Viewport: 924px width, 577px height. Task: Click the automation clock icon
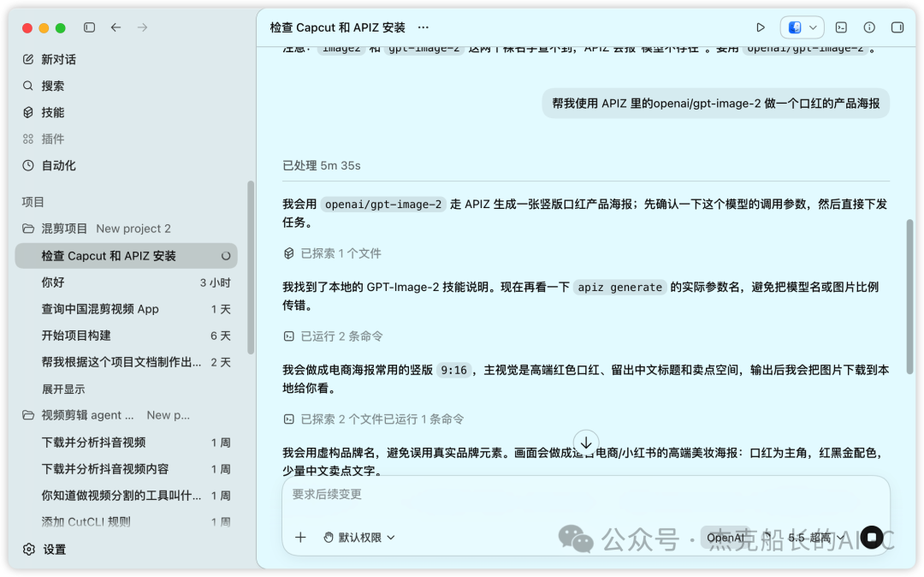(x=27, y=165)
